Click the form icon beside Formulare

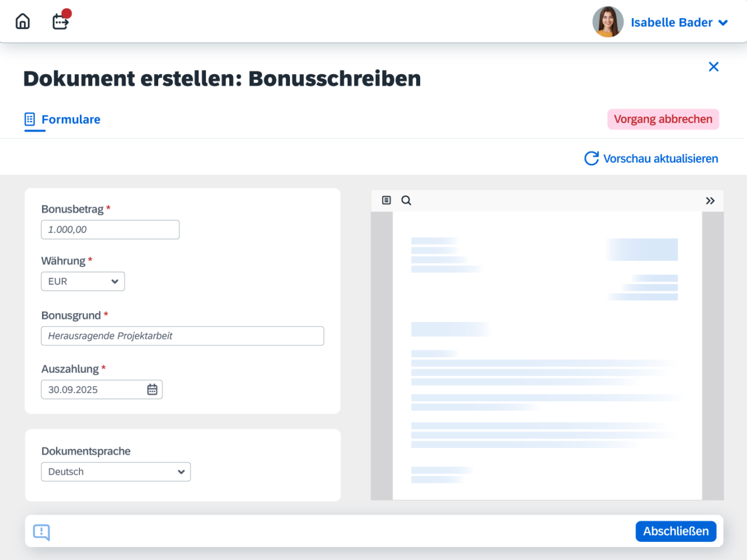[30, 119]
